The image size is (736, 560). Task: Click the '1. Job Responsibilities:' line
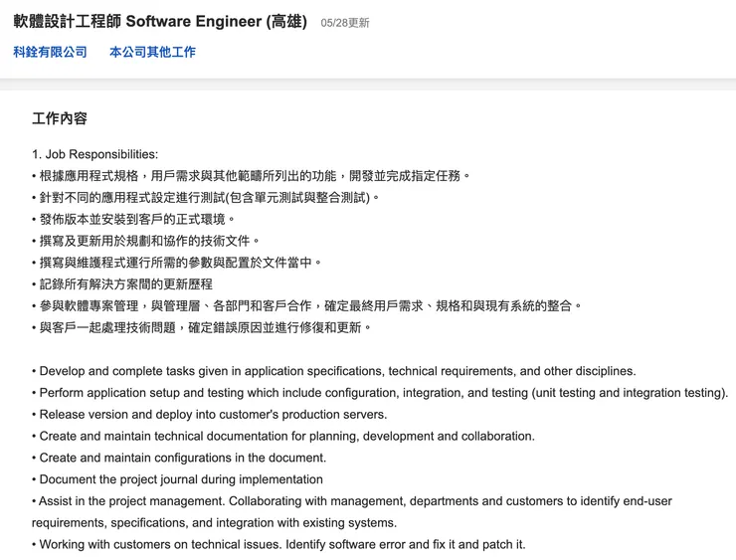[x=94, y=154]
